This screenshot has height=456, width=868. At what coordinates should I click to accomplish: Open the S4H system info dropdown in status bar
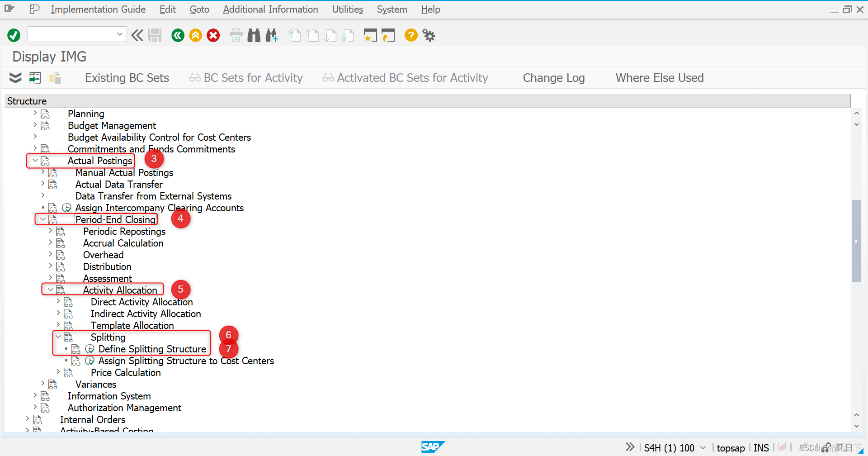[703, 447]
